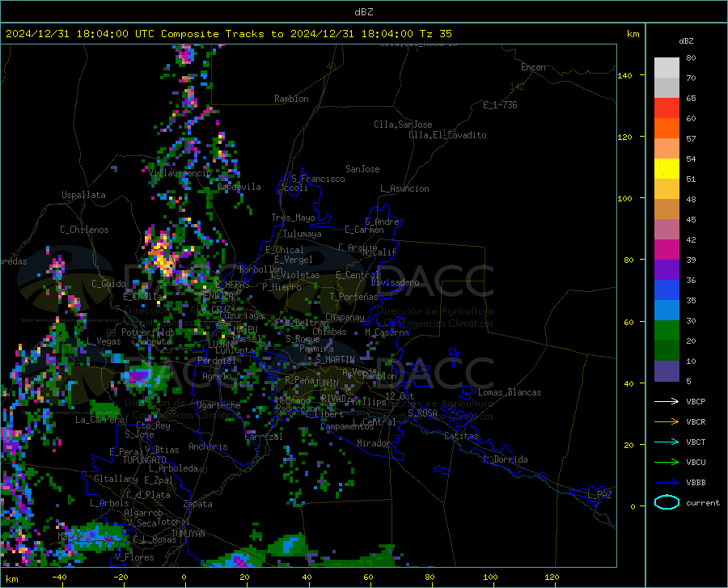This screenshot has width=728, height=588.
Task: Click the S_Francisco label
Action: pyautogui.click(x=319, y=179)
